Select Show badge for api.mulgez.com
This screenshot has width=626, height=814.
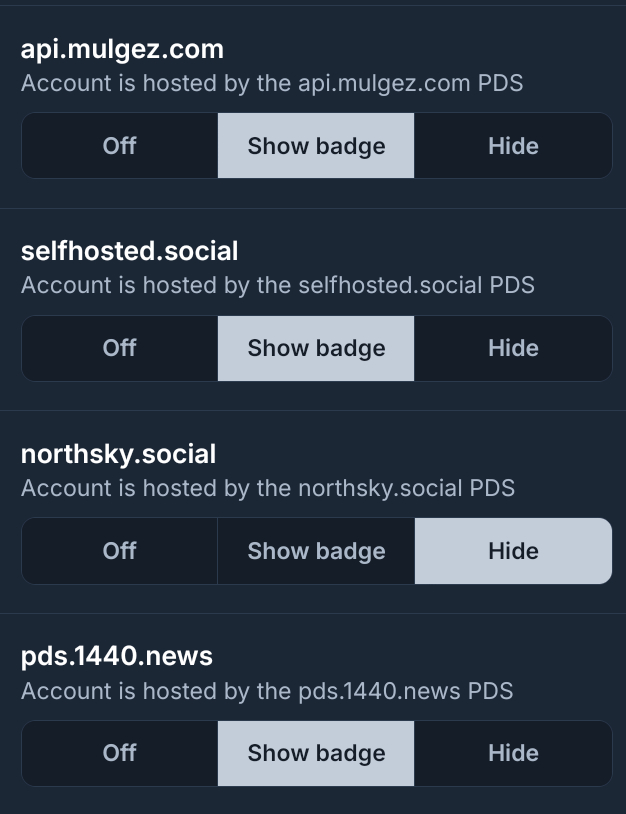[316, 146]
